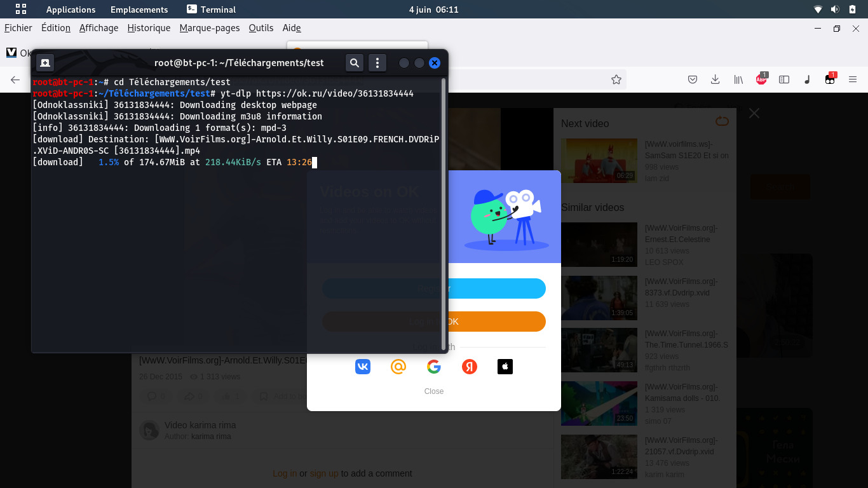868x488 pixels.
Task: Open a new tab in the terminal window
Action: (x=44, y=62)
